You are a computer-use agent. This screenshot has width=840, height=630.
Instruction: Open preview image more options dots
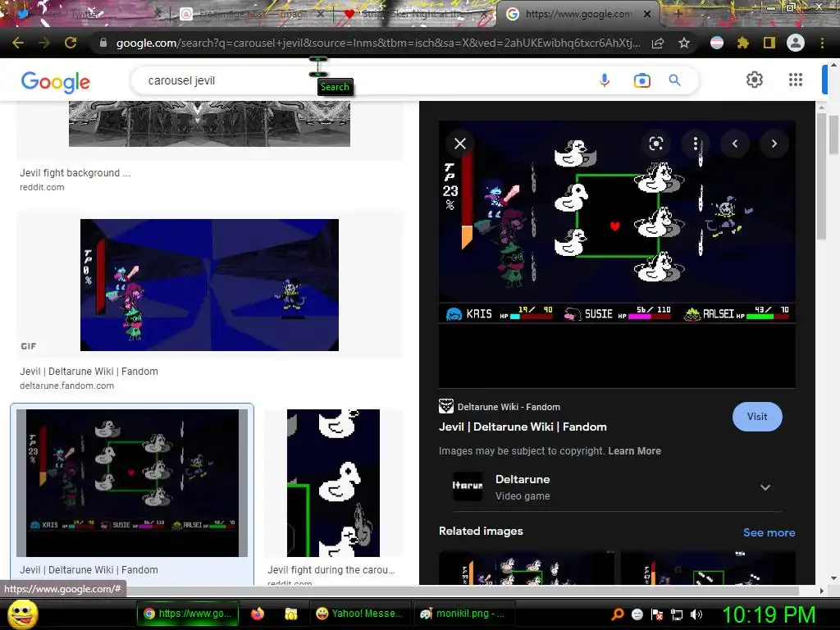pos(696,144)
